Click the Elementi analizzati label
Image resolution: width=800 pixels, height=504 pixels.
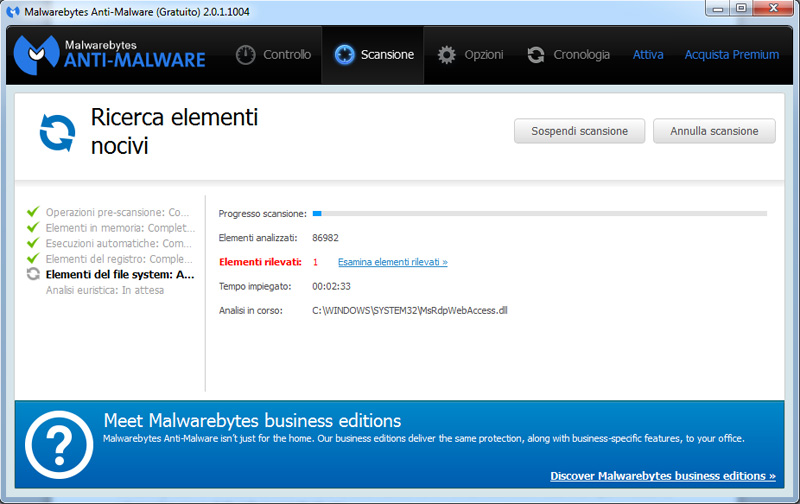tap(258, 238)
